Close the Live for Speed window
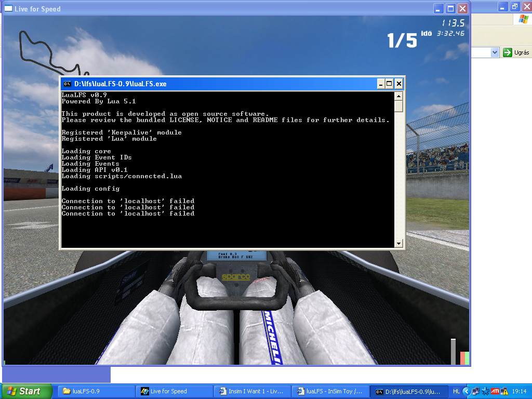Image resolution: width=532 pixels, height=399 pixels. [x=462, y=8]
